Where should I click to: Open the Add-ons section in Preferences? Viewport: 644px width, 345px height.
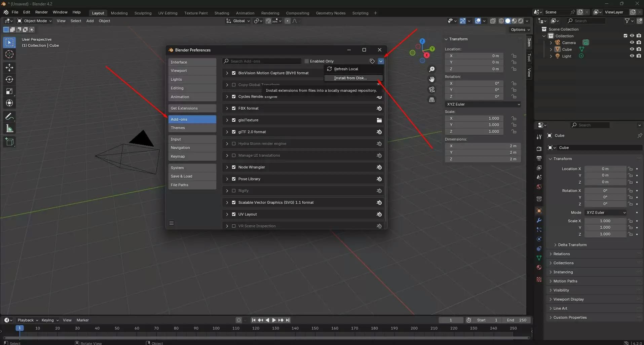pos(192,119)
